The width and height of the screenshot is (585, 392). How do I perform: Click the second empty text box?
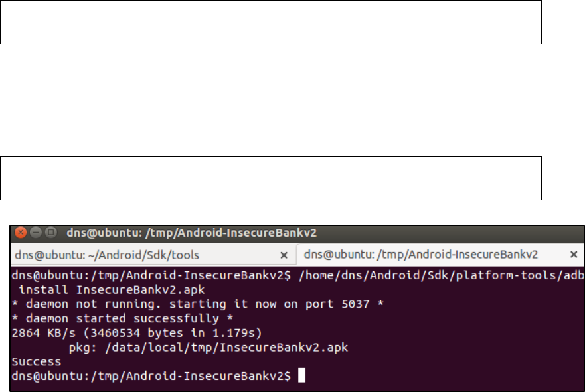(x=271, y=178)
